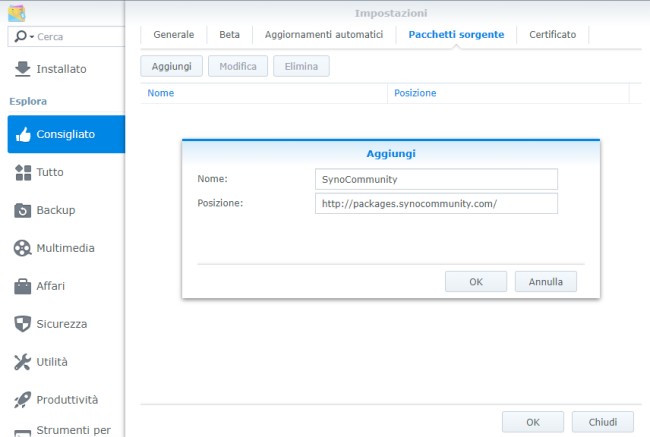Click the Consigliato thumbs-up icon
This screenshot has height=437, width=650.
pyautogui.click(x=23, y=135)
